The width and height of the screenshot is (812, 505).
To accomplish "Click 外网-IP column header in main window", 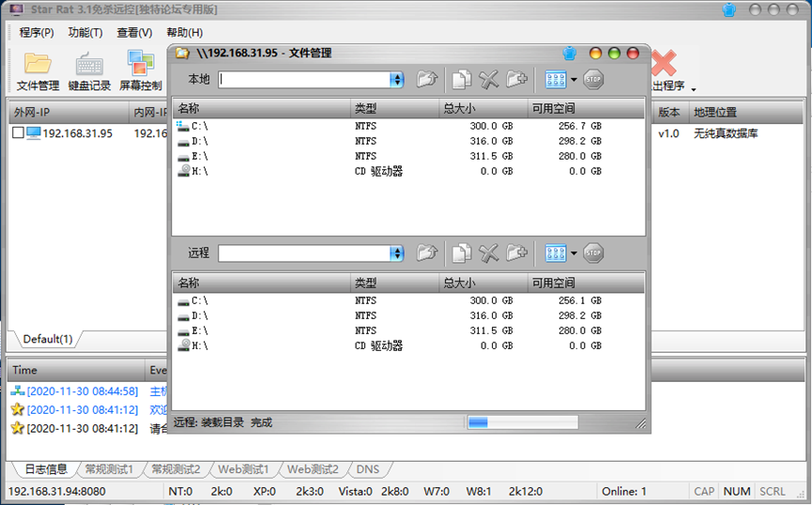I will (x=69, y=112).
